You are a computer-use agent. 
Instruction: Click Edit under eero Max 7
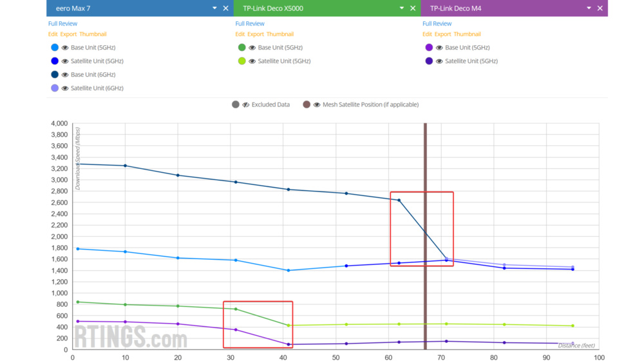(53, 34)
